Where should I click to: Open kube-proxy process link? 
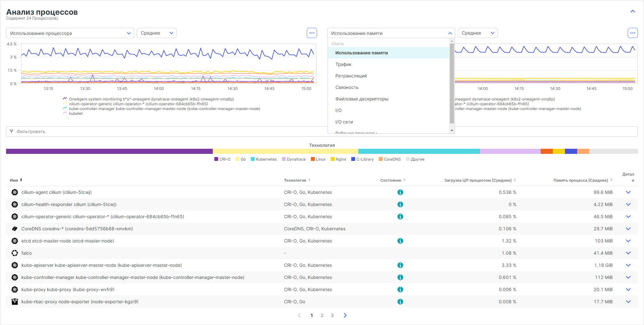tap(68, 289)
